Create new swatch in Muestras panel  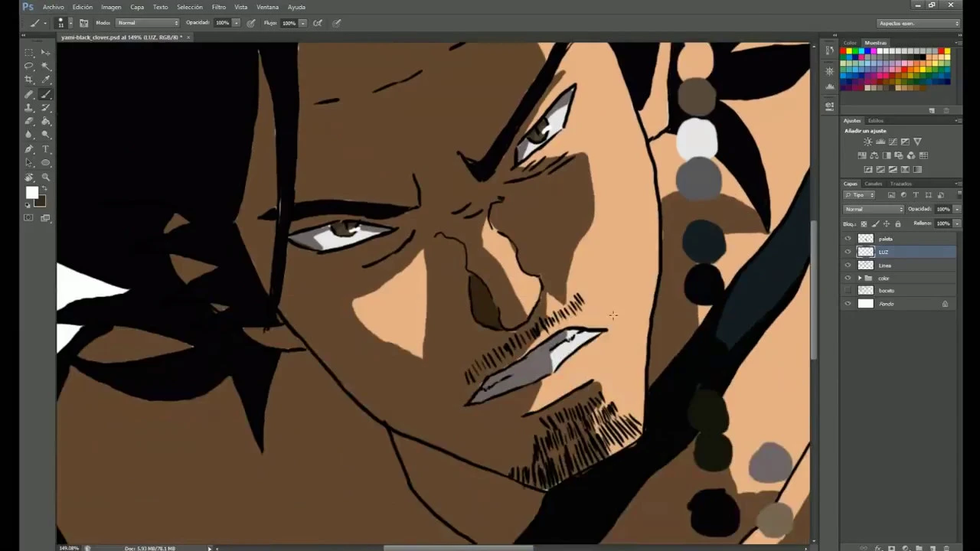pos(932,110)
